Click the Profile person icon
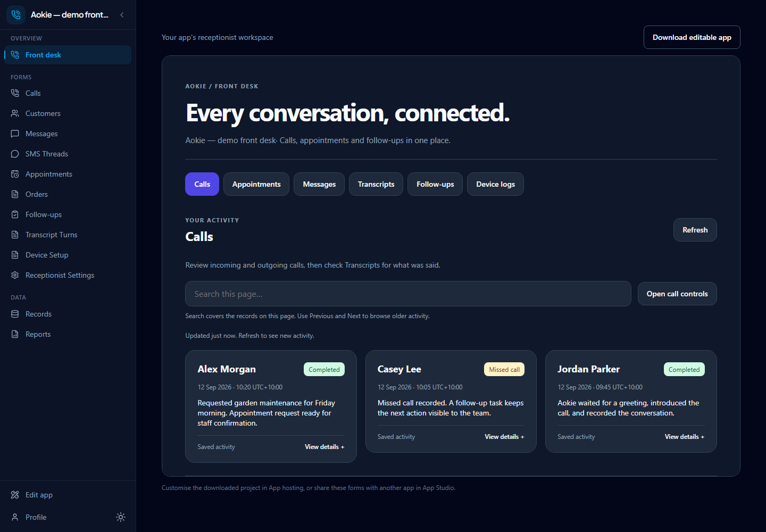Screen dimensions: 766x532 tap(15, 517)
